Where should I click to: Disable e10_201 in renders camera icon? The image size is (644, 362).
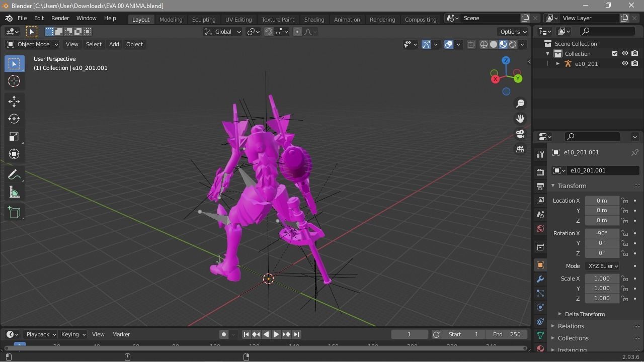point(635,63)
